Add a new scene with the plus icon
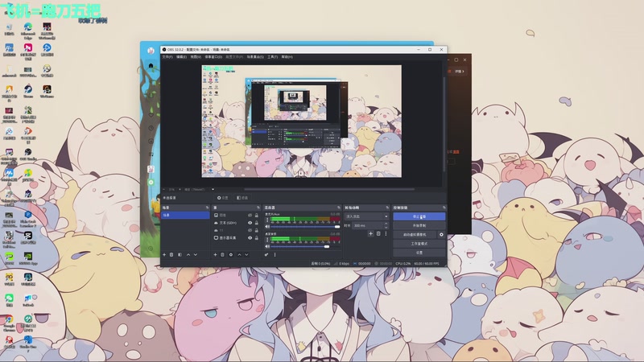Screen dimensions: 644x362 [164, 255]
